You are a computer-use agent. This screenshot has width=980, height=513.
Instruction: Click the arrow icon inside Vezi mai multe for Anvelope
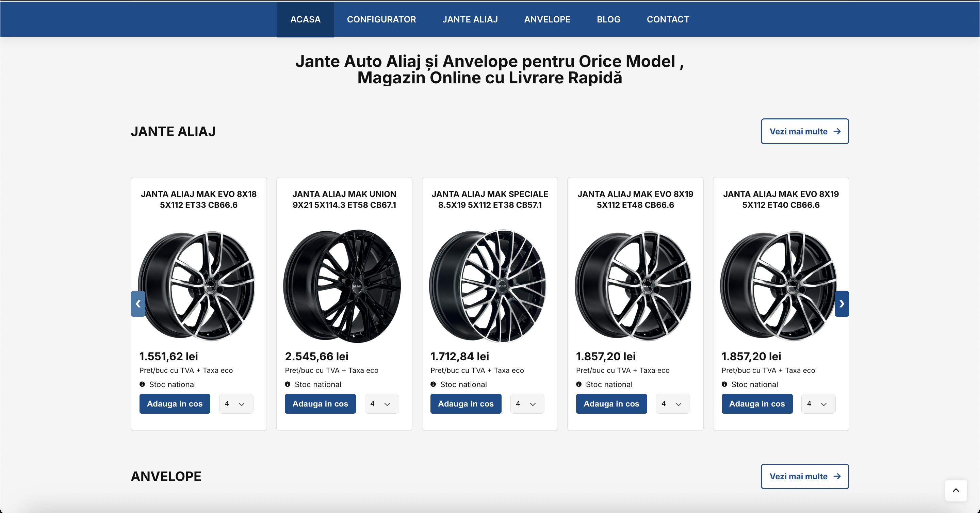click(x=837, y=476)
